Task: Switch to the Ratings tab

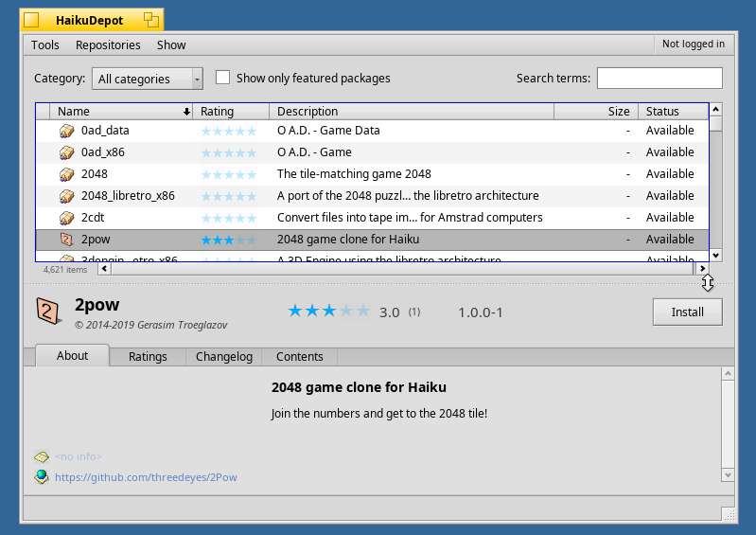Action: 148,356
